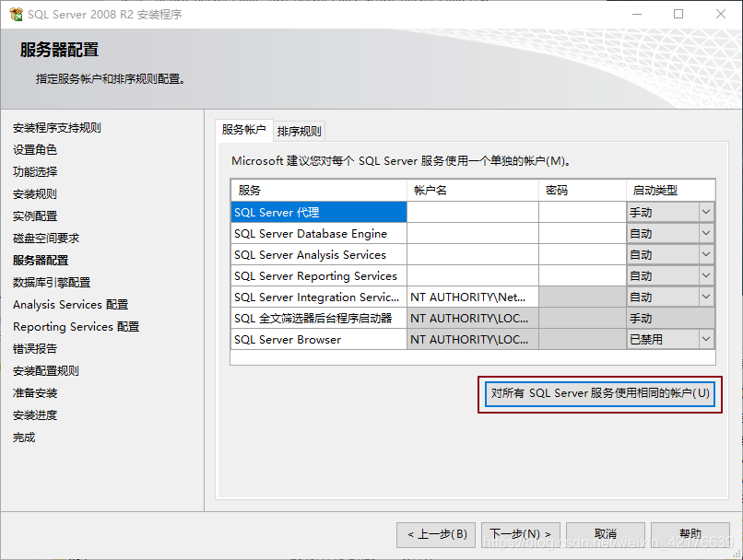The image size is (743, 560).
Task: Click 密码 column header
Action: click(583, 191)
